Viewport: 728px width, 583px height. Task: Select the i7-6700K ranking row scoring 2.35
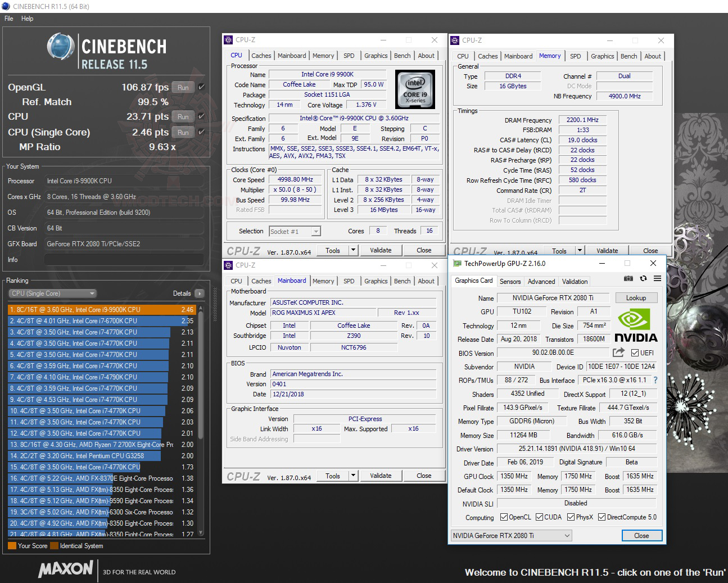[x=102, y=321]
